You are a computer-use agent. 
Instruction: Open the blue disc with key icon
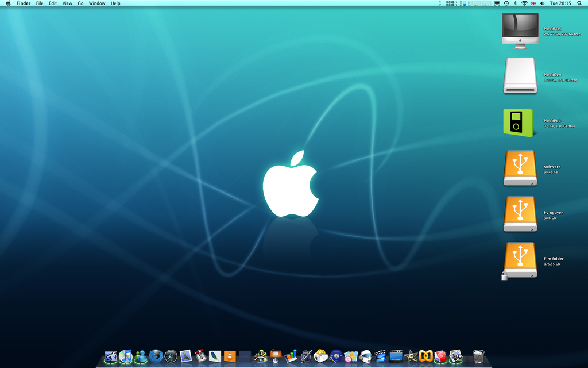tap(335, 356)
